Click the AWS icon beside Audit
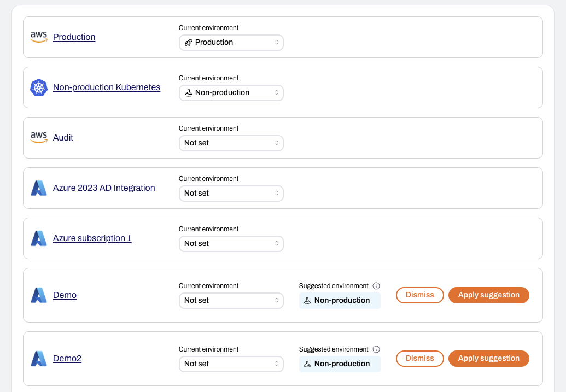 [38, 137]
